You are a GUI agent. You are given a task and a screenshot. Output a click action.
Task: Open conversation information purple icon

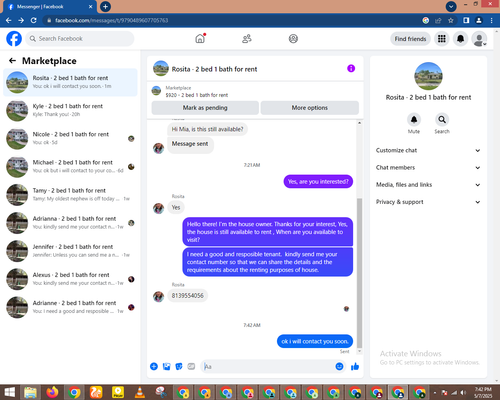tap(351, 68)
